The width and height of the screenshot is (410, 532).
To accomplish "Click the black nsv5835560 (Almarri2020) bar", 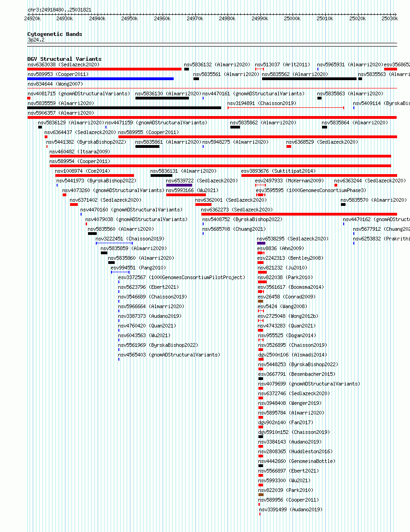I will coord(92,234).
